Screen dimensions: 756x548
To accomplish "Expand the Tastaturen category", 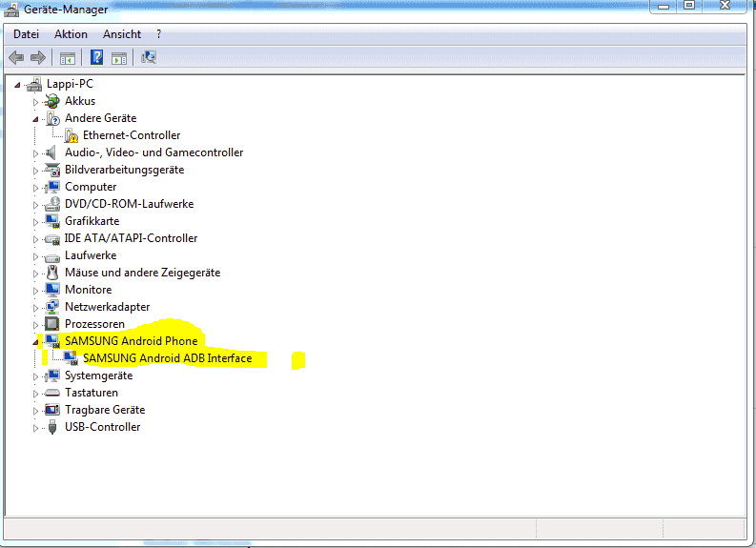I will click(35, 394).
